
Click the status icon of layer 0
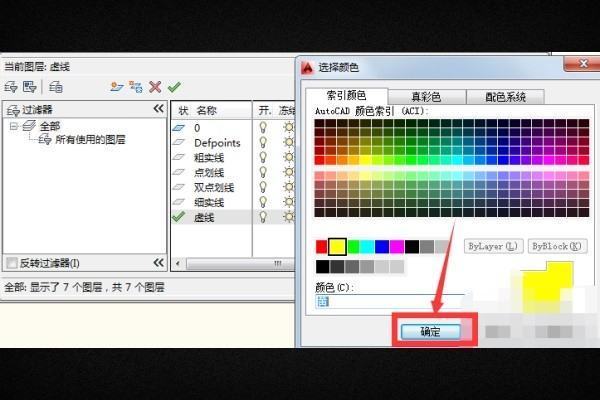[x=179, y=128]
